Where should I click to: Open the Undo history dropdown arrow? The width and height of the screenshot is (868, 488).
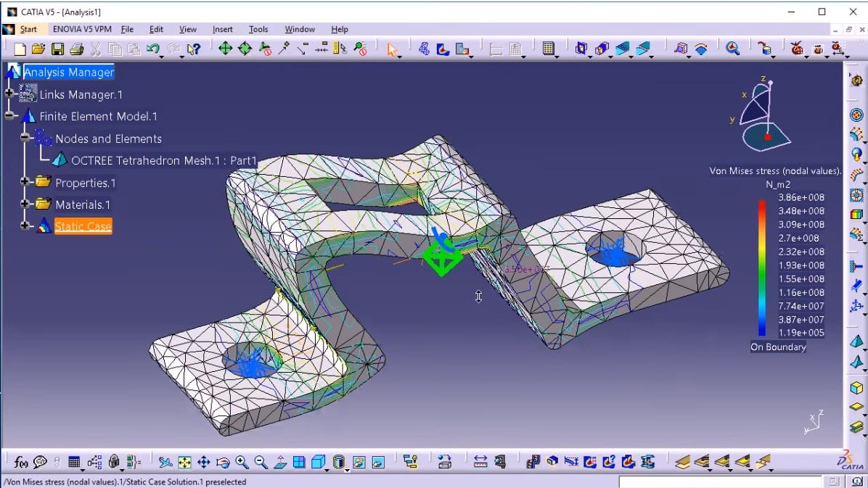162,57
